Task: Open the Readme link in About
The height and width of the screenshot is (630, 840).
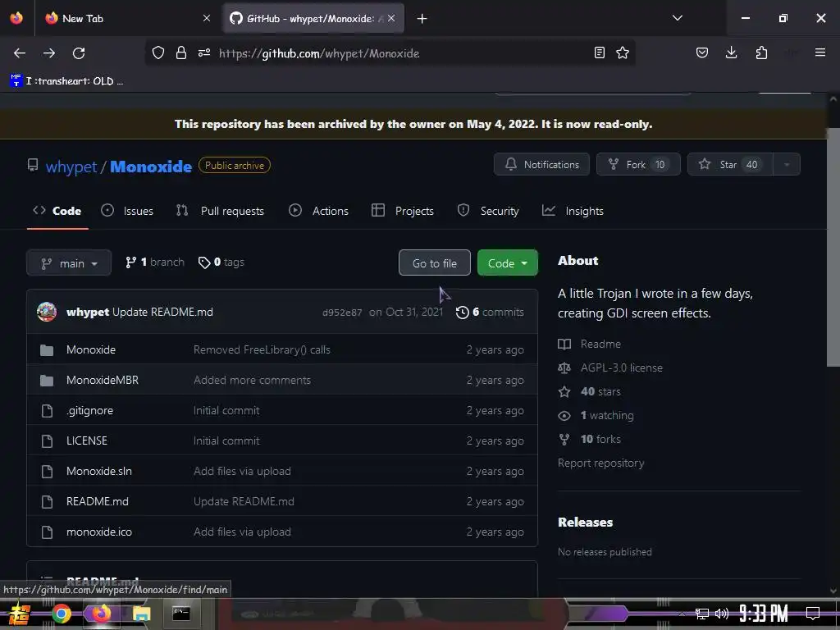Action: [x=589, y=344]
